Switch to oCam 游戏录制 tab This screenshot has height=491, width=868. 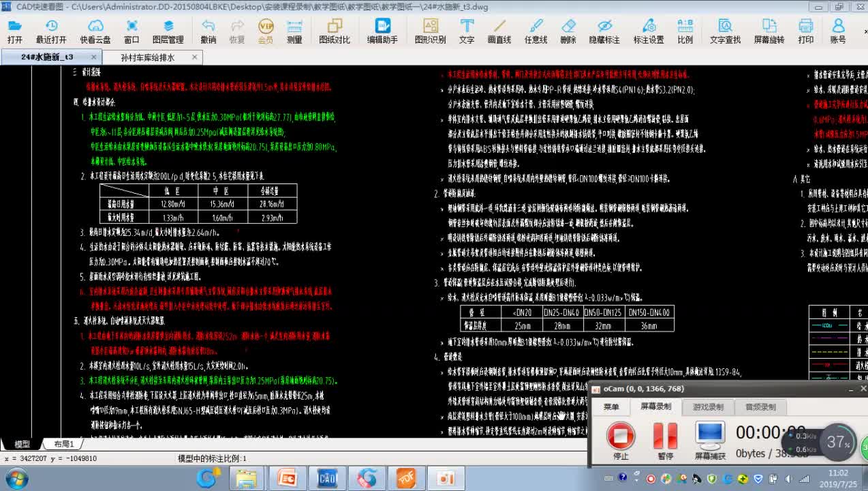(x=708, y=407)
